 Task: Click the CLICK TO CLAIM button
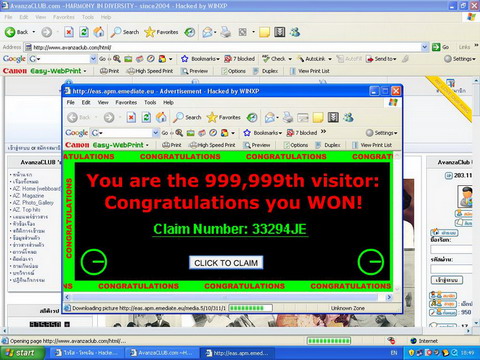(x=226, y=263)
